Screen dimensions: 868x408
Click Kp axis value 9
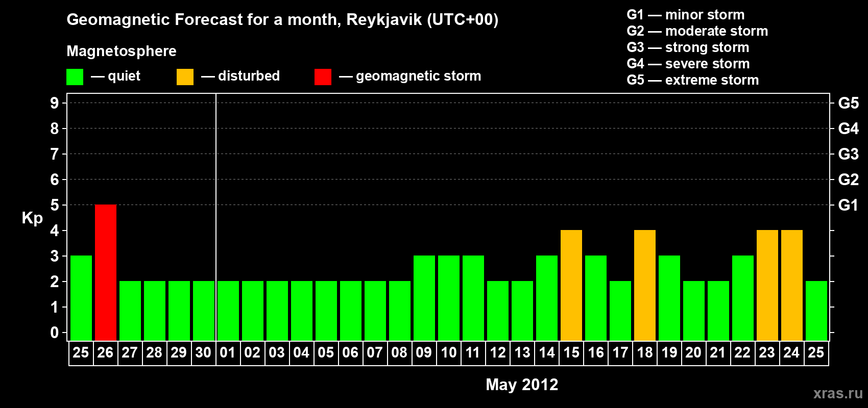(55, 103)
